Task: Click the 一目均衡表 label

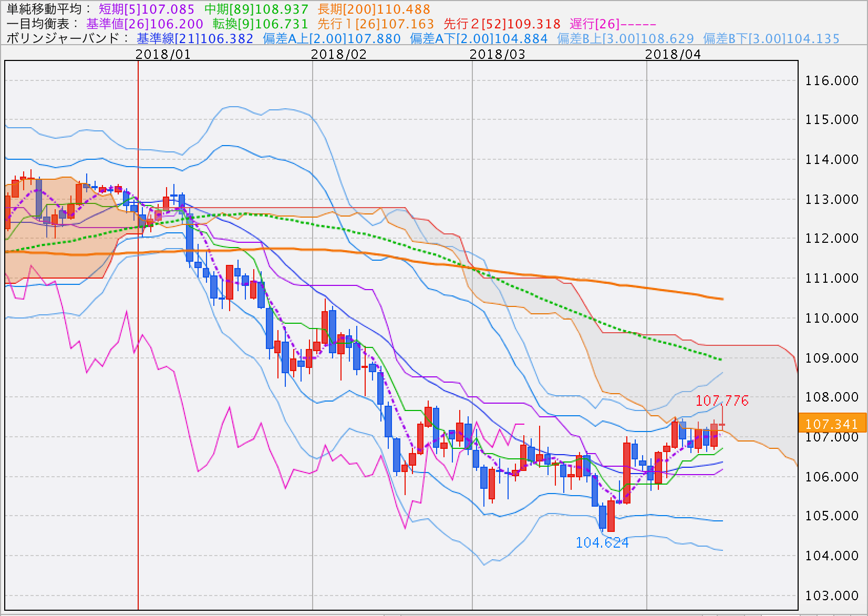Action: (x=43, y=24)
